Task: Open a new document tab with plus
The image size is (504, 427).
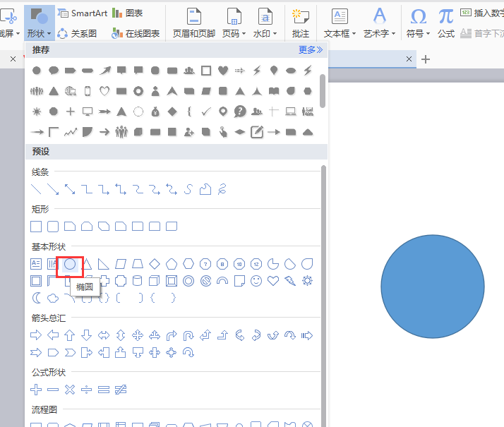Action: click(x=425, y=59)
